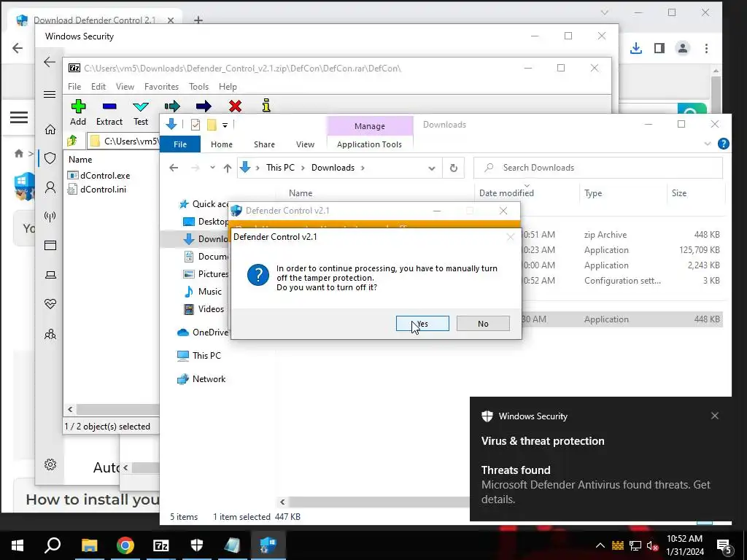Expand Explorer recent locations dropdown
Viewport: 747px width, 560px height.
(x=212, y=168)
